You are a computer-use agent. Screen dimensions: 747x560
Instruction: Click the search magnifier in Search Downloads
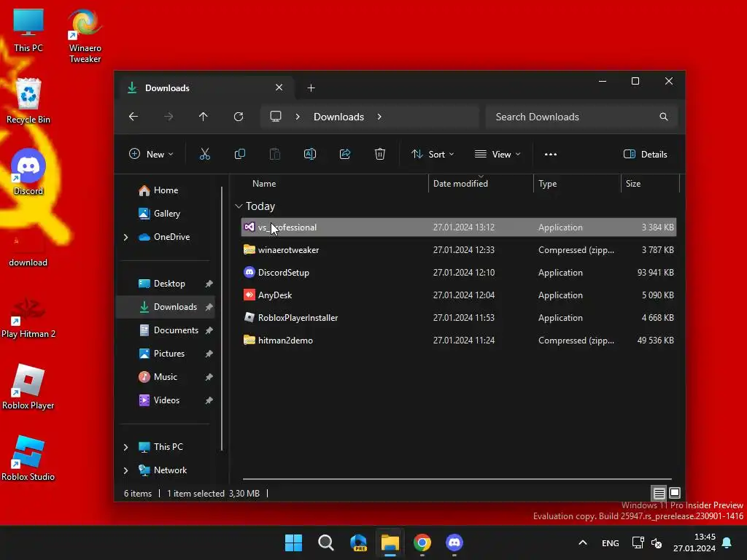[x=664, y=117]
